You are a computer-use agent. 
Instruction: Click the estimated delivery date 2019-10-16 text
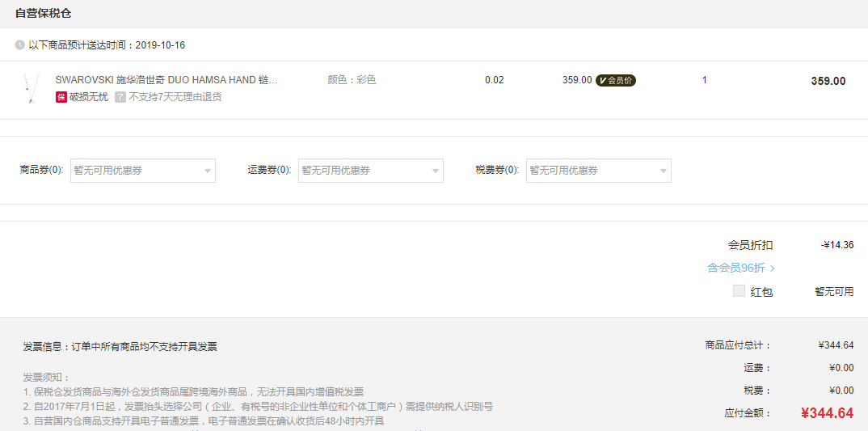(160, 44)
